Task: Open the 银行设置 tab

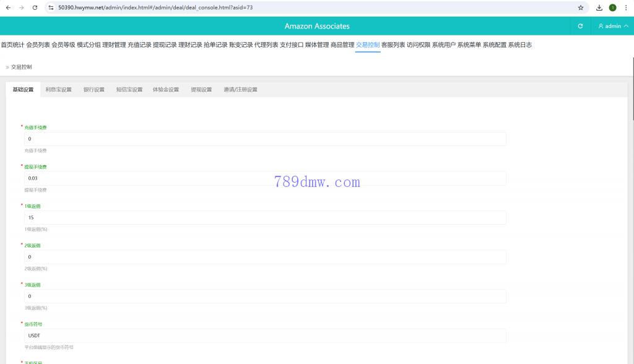Action: [93, 90]
